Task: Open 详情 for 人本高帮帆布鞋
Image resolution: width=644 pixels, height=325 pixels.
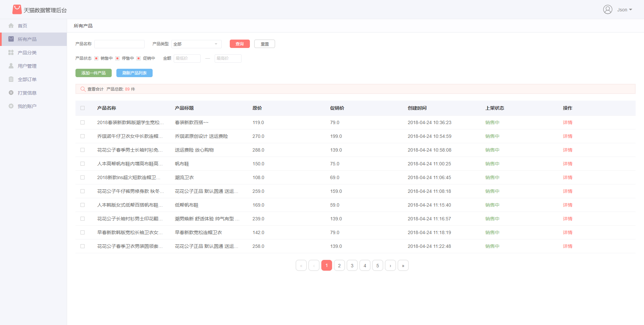Action: coord(568,164)
